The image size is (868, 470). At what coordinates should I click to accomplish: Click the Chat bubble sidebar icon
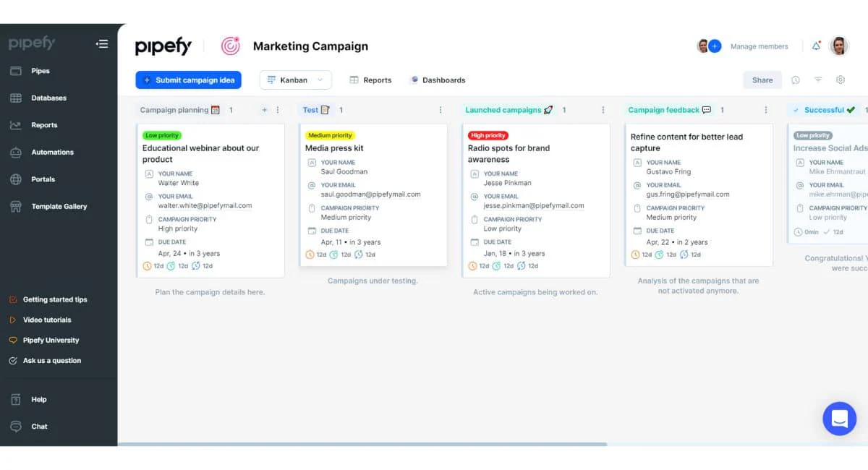coord(15,427)
